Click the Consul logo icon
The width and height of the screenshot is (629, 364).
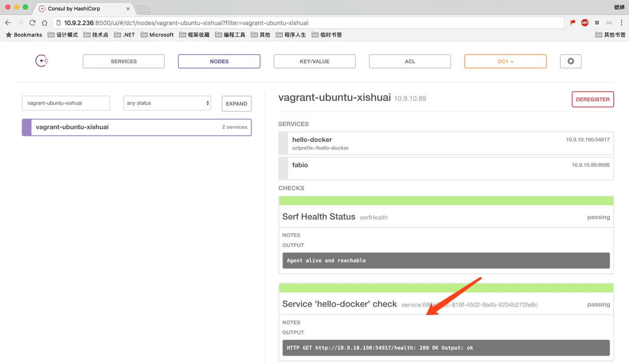[42, 61]
